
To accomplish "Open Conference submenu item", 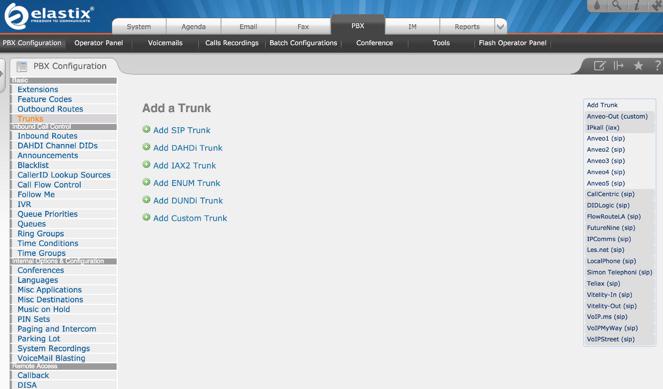I will 374,43.
